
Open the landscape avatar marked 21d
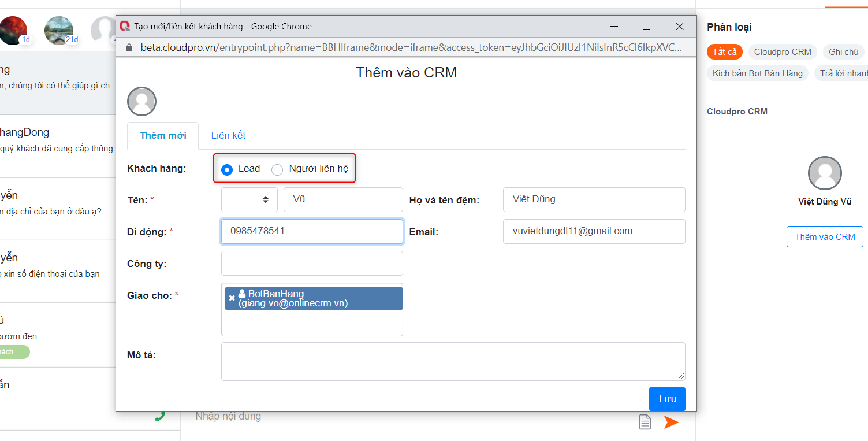[59, 31]
